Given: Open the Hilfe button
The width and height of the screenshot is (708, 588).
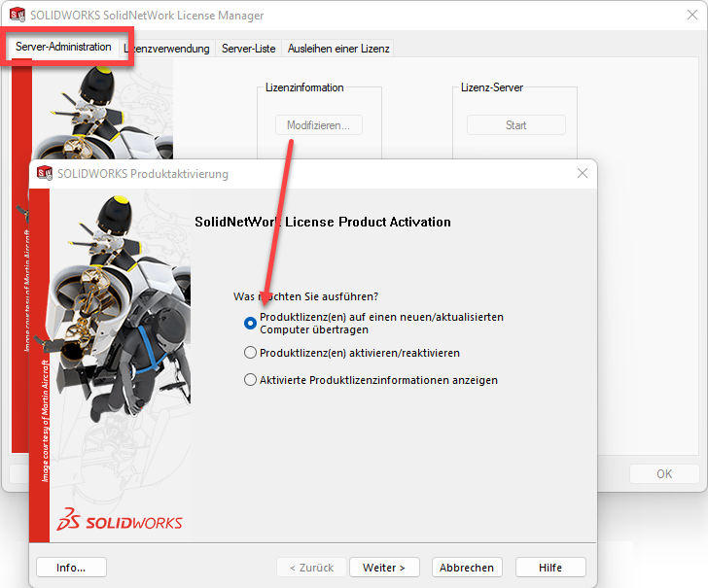Looking at the screenshot, I should click(x=550, y=568).
